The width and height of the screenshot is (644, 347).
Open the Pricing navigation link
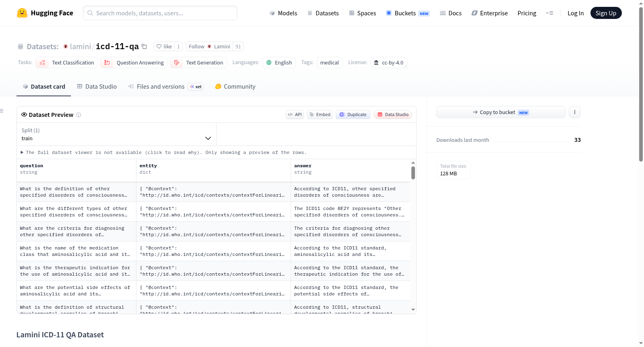pyautogui.click(x=527, y=13)
